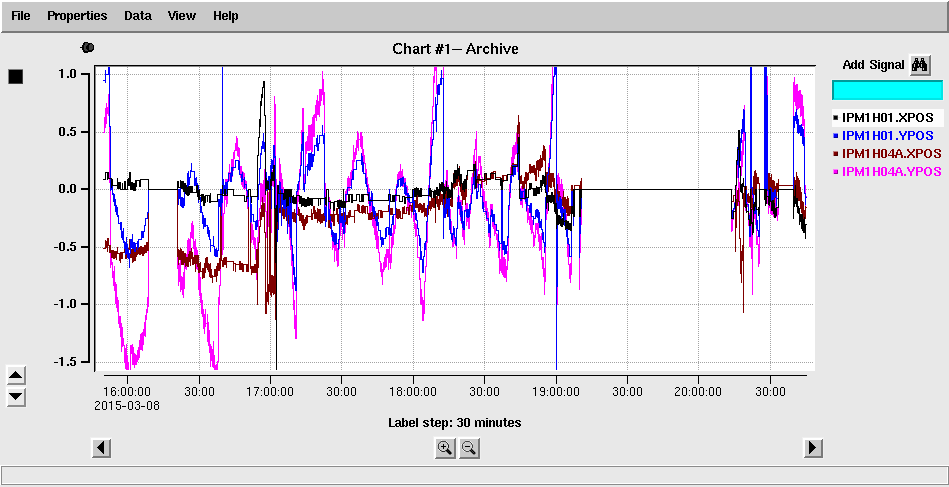This screenshot has height=487, width=949.
Task: Open the File menu
Action: point(21,16)
